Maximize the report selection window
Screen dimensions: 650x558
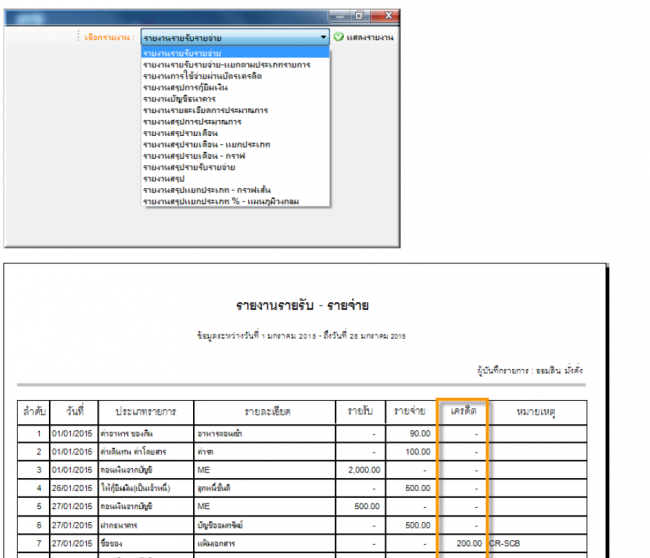(360, 16)
